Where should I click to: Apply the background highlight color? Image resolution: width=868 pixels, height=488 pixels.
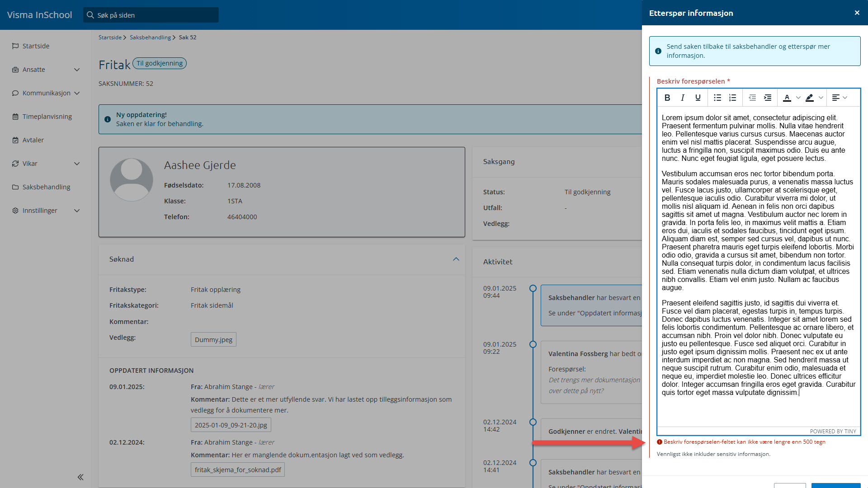[x=810, y=98]
